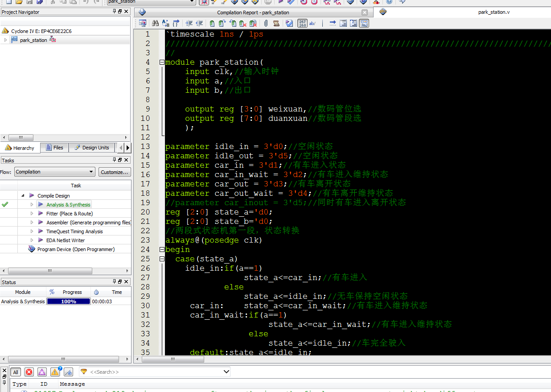This screenshot has width=551, height=392.
Task: Run TimeQuest Timing Analysis task
Action: click(x=74, y=231)
